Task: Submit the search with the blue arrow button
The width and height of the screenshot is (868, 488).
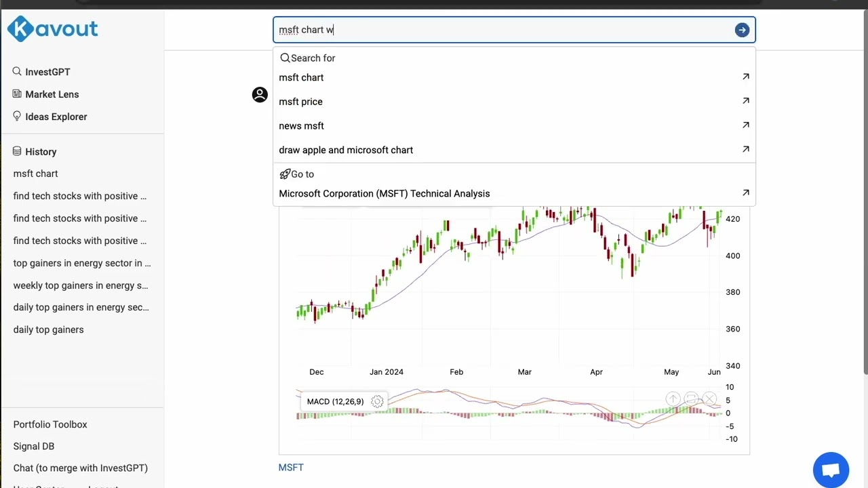Action: coord(742,30)
